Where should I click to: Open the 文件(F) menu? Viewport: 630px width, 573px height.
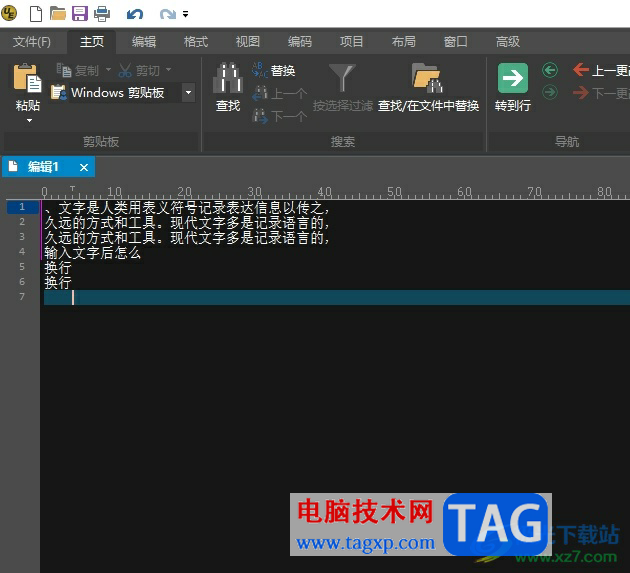(32, 42)
